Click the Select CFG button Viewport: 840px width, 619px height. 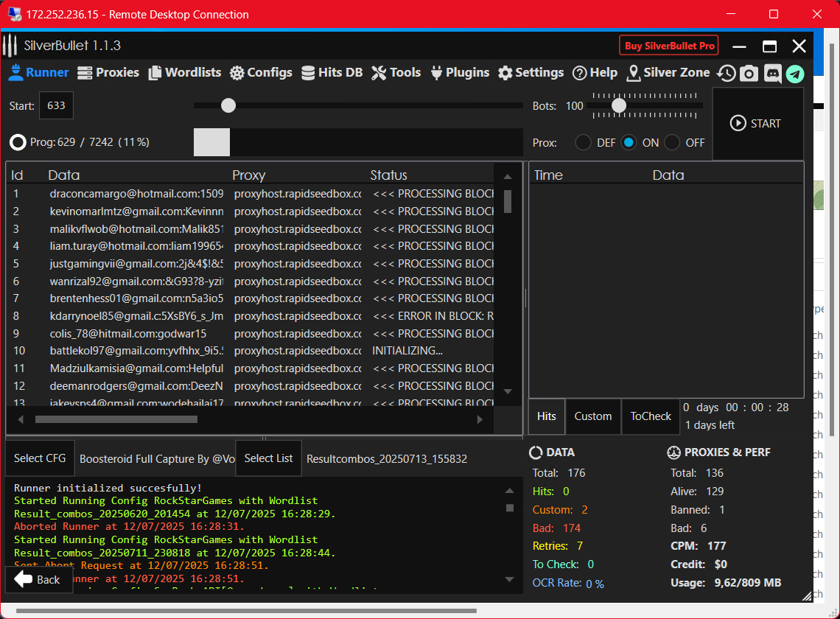(x=40, y=458)
